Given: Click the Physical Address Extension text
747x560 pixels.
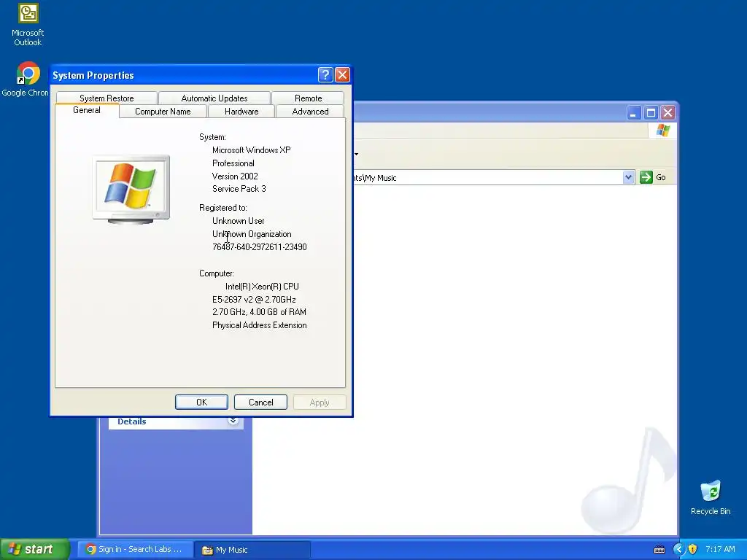Looking at the screenshot, I should point(260,325).
